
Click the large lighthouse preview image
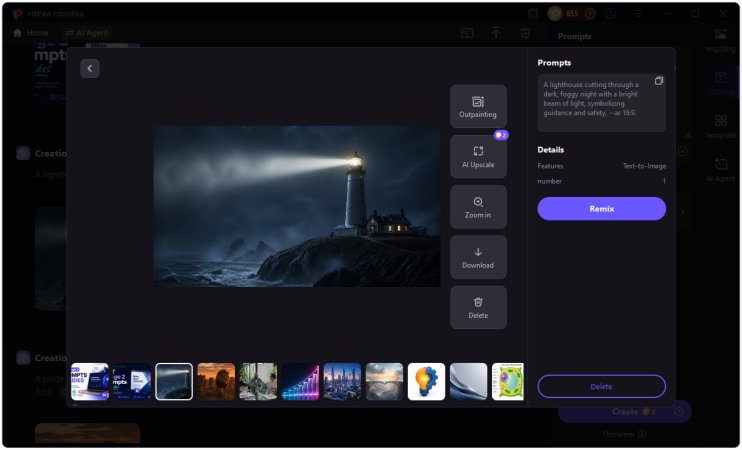coord(297,206)
